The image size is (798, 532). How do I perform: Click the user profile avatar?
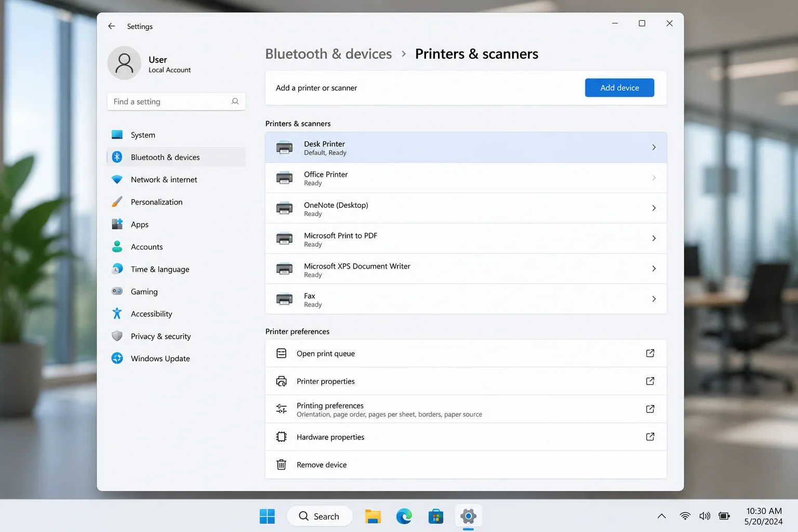pos(124,63)
